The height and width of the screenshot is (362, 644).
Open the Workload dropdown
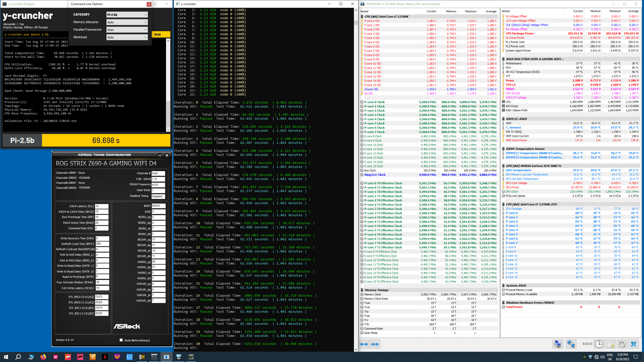click(x=127, y=37)
